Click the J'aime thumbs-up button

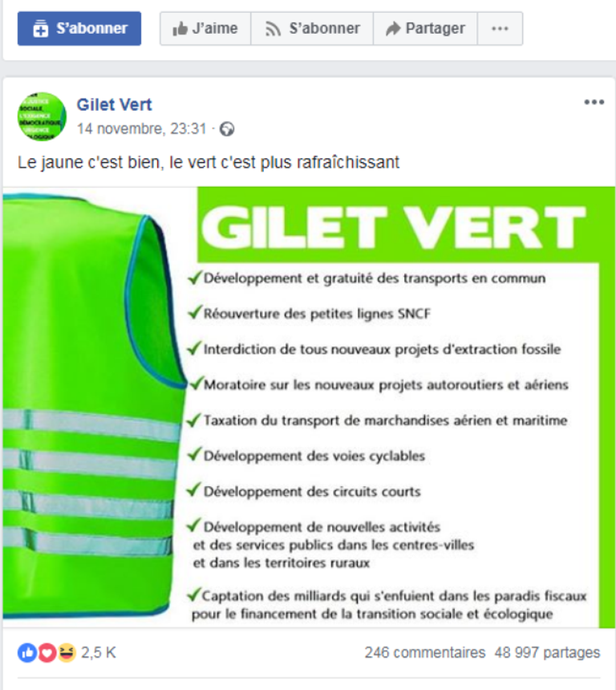205,29
